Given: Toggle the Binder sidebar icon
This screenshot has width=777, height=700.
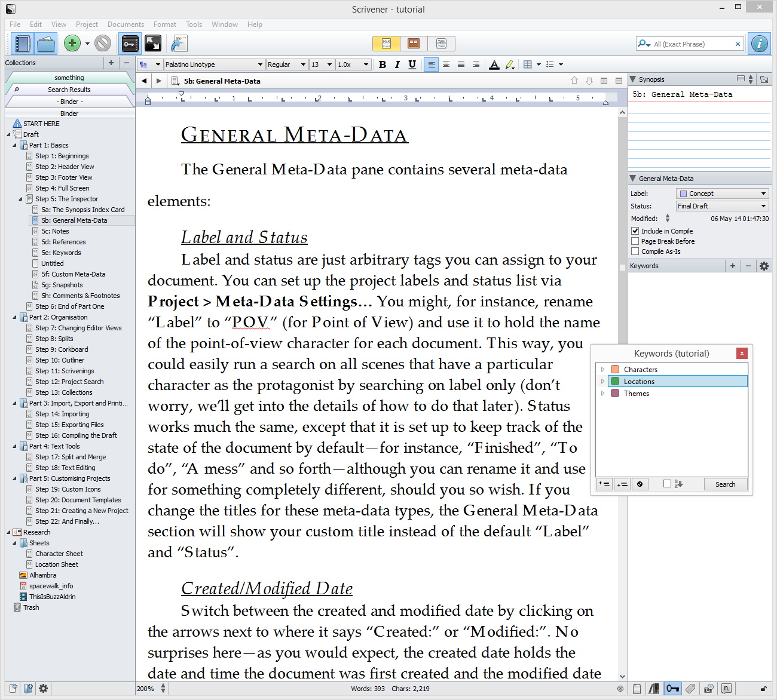Looking at the screenshot, I should [x=22, y=44].
